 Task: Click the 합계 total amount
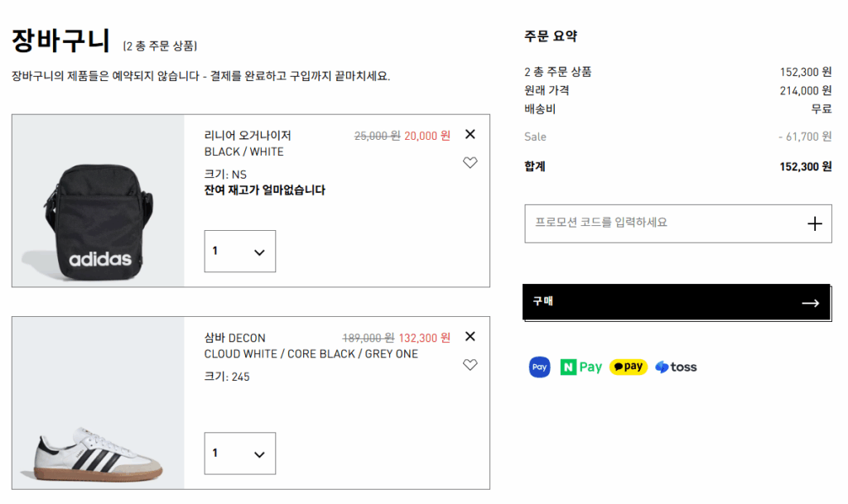click(800, 166)
